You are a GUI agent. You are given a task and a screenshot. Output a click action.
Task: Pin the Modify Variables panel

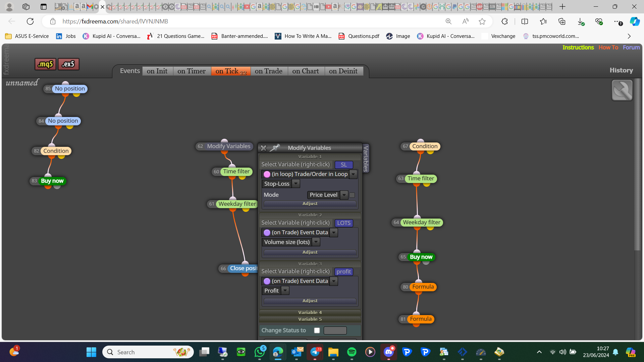275,148
